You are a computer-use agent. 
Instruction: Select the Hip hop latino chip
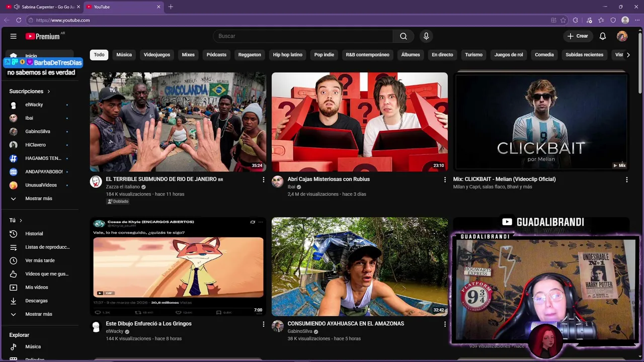[288, 55]
